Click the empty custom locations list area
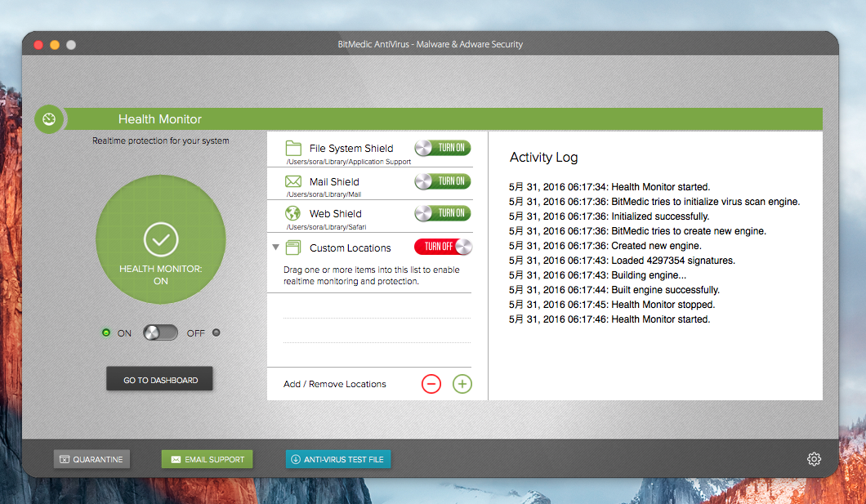866x504 pixels. point(377,330)
